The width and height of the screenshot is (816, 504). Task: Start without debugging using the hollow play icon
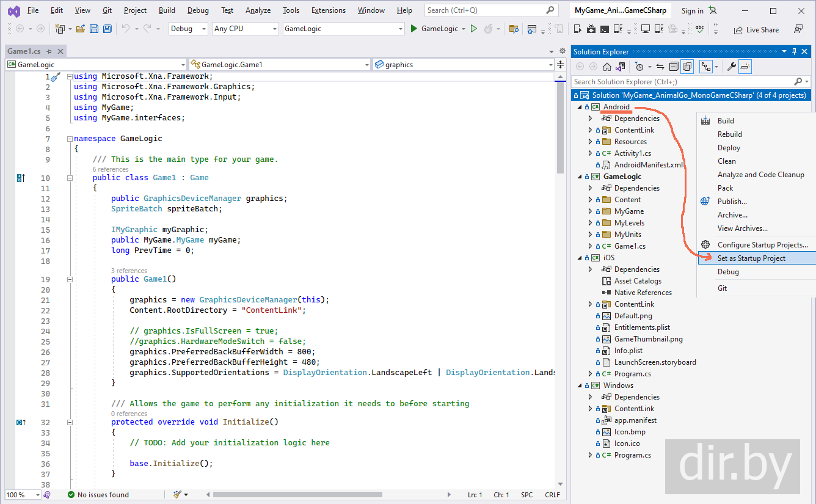coord(474,29)
